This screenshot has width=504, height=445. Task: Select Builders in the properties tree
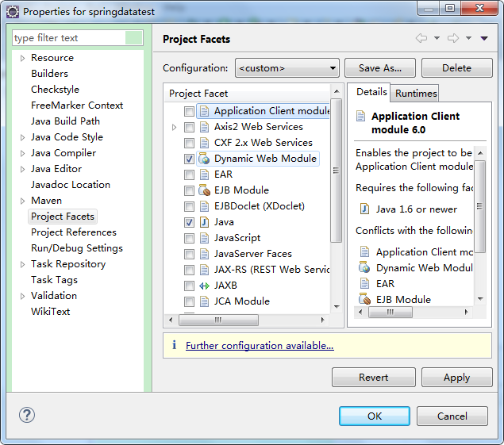click(x=49, y=74)
